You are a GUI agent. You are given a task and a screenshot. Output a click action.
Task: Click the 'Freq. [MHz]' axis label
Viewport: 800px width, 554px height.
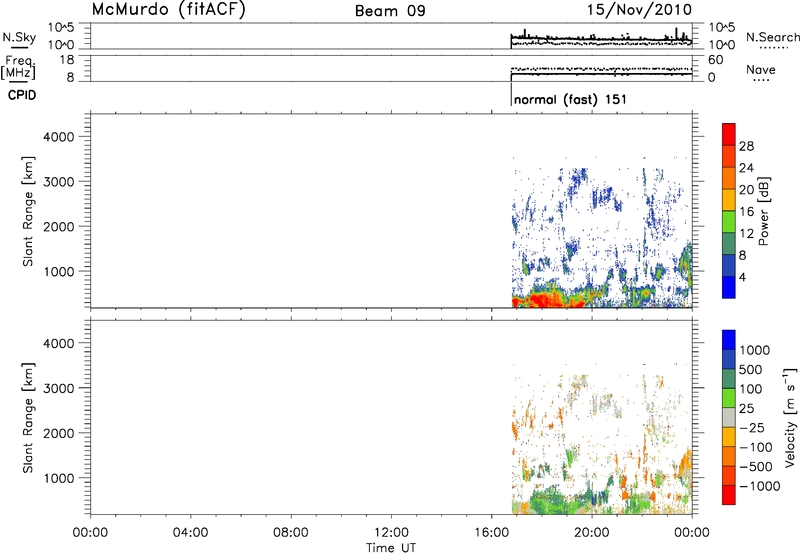click(18, 67)
